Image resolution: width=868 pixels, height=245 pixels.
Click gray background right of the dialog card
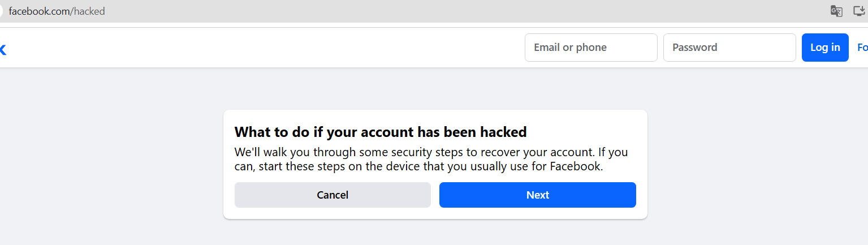[758, 164]
